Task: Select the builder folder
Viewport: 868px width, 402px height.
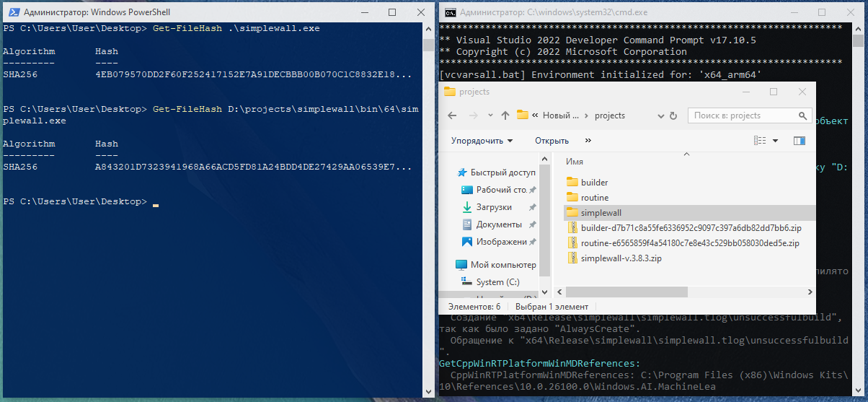Action: pyautogui.click(x=594, y=183)
